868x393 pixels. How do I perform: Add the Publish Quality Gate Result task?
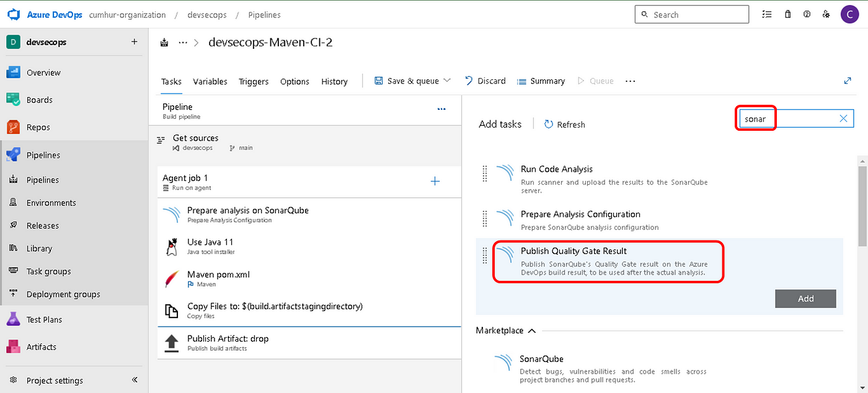(805, 298)
